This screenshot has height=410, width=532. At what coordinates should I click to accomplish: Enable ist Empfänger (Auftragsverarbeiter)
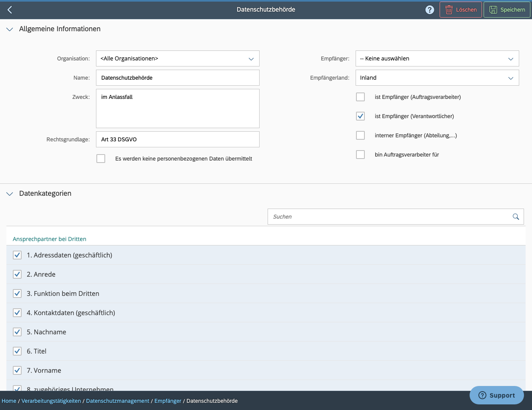(360, 97)
